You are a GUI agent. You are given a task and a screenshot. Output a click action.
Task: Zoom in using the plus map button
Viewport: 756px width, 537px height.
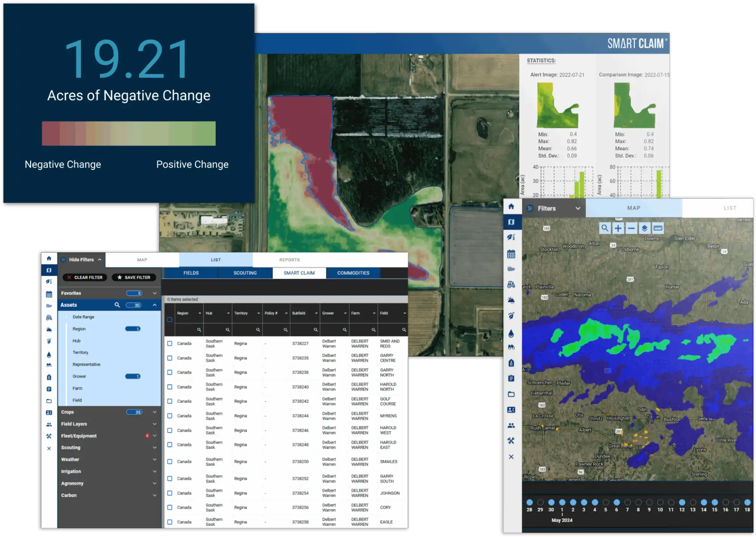618,228
